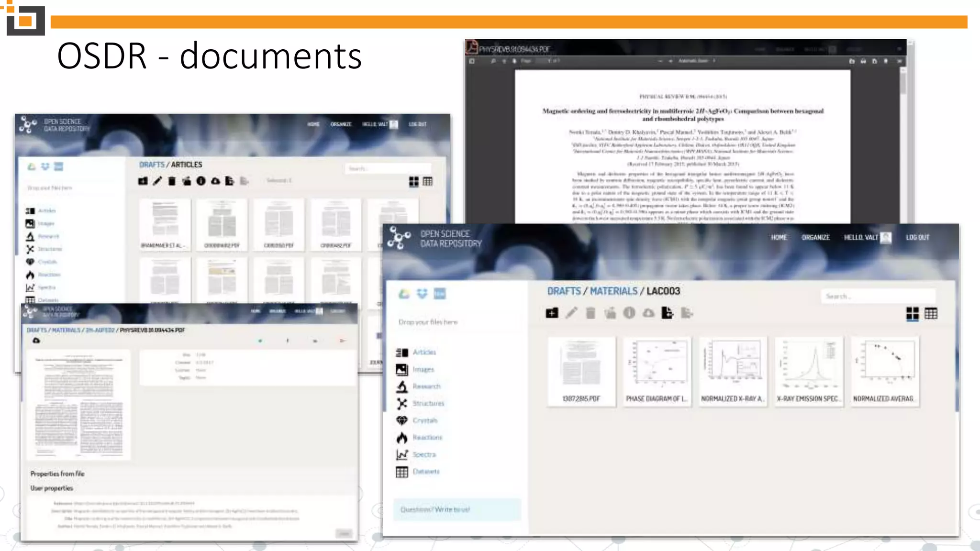Click create folder icon in LACO03 toolbar
980x551 pixels.
pyautogui.click(x=552, y=313)
